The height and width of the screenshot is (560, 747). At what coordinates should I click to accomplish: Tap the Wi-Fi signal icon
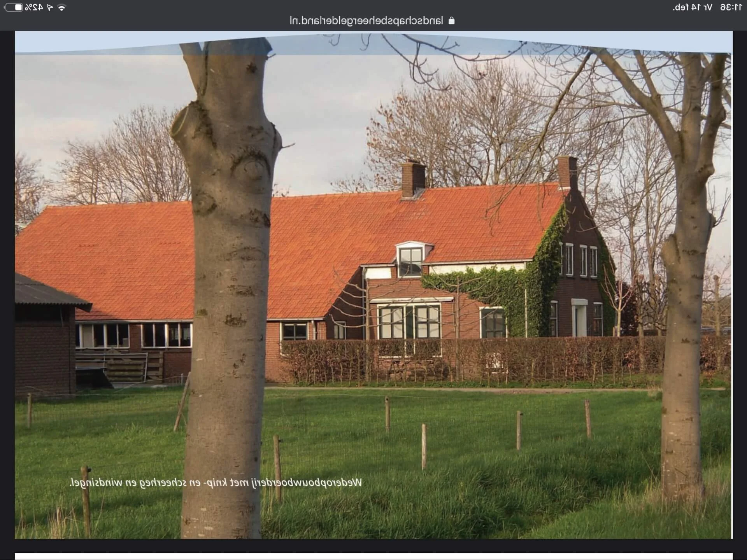61,7
